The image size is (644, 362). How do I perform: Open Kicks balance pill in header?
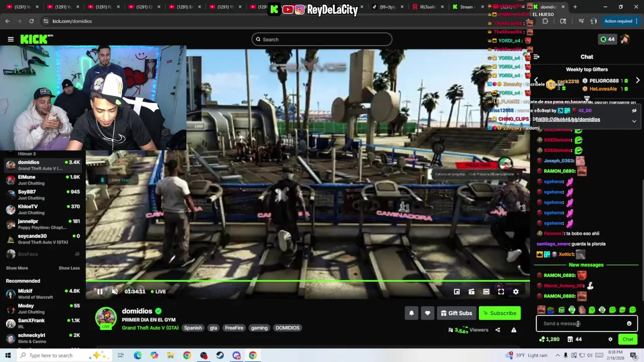(607, 39)
